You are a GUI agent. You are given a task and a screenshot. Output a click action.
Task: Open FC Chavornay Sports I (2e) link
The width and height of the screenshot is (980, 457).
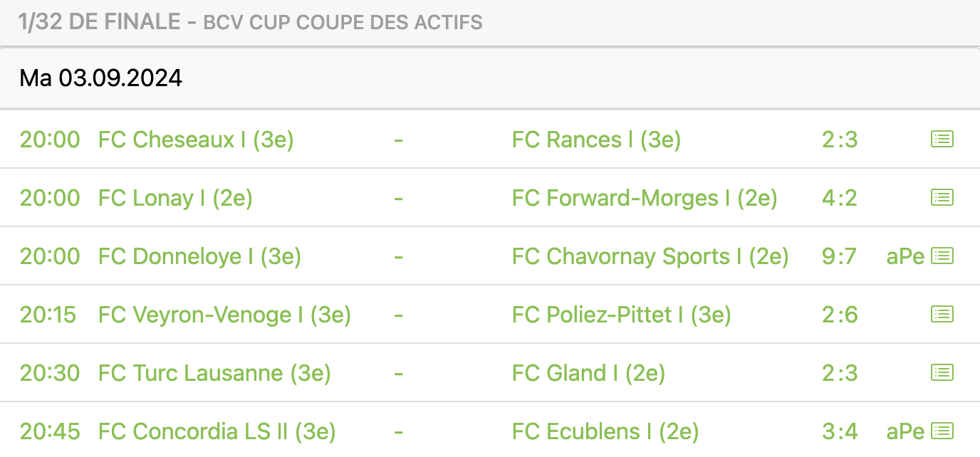(x=650, y=257)
